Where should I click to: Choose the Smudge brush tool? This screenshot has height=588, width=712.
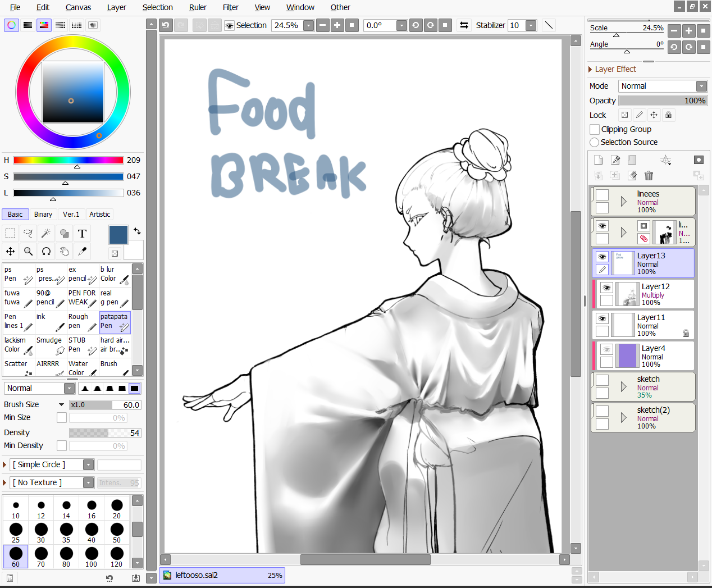pos(51,345)
